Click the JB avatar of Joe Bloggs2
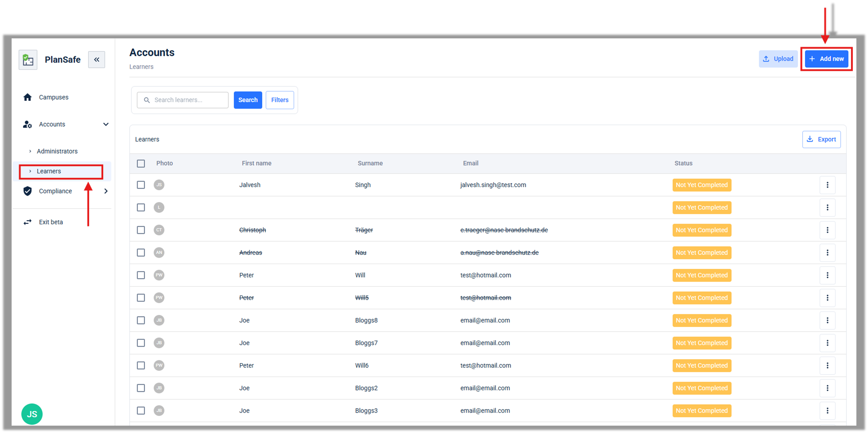The height and width of the screenshot is (433, 868). 159,388
